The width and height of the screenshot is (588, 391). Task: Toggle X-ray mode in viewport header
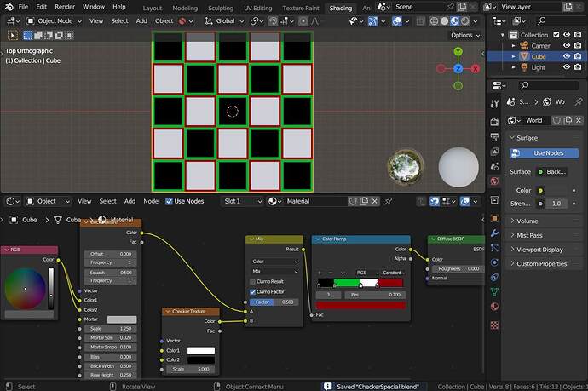pyautogui.click(x=420, y=21)
